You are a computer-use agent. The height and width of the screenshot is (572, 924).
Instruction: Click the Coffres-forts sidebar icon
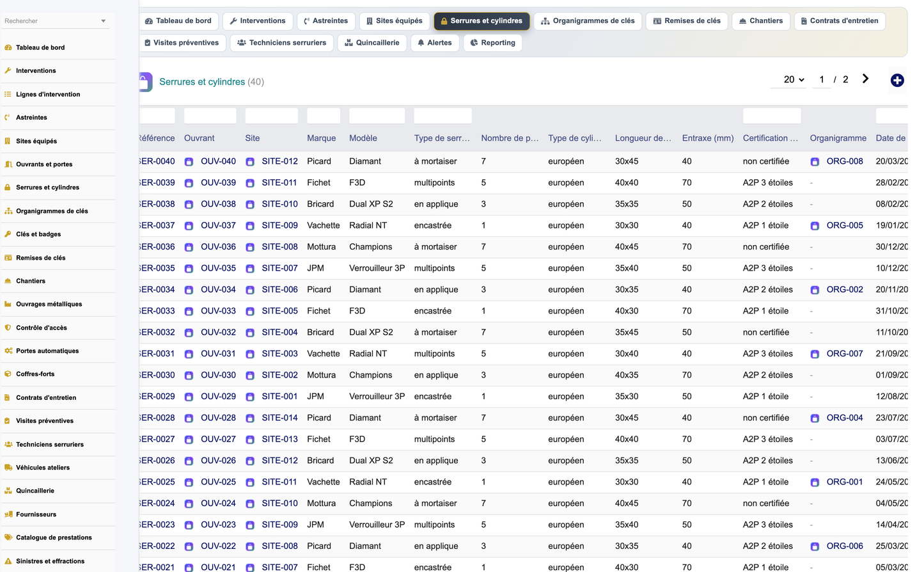click(x=8, y=374)
